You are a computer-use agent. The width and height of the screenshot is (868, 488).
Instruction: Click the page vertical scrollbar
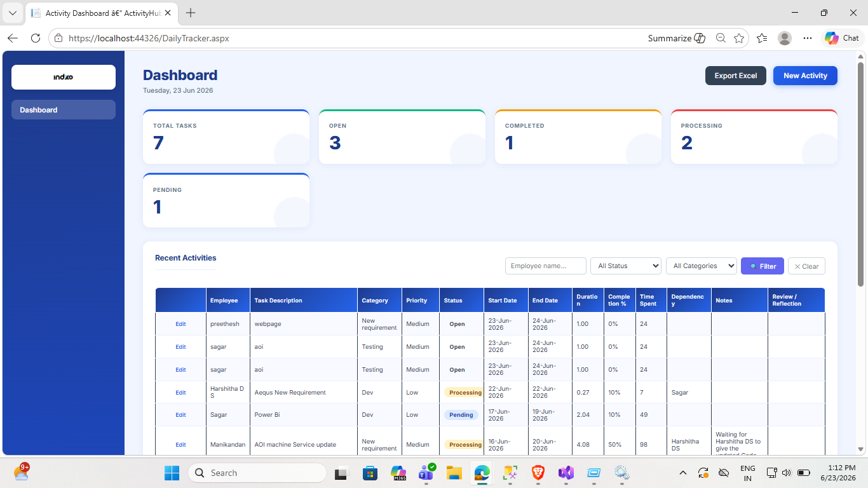861,173
